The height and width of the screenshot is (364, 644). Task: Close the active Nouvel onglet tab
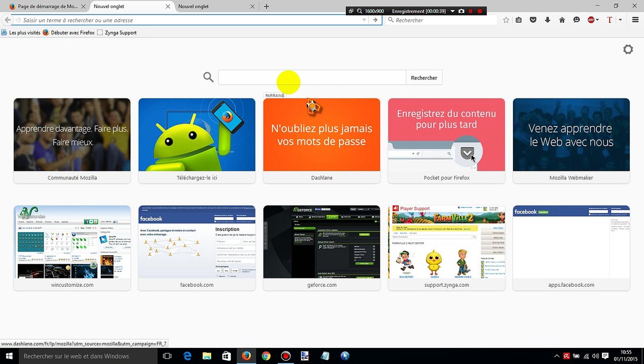click(x=168, y=7)
